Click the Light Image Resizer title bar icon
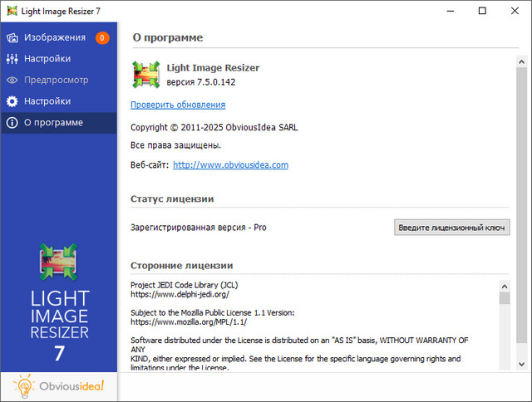 pos(12,11)
